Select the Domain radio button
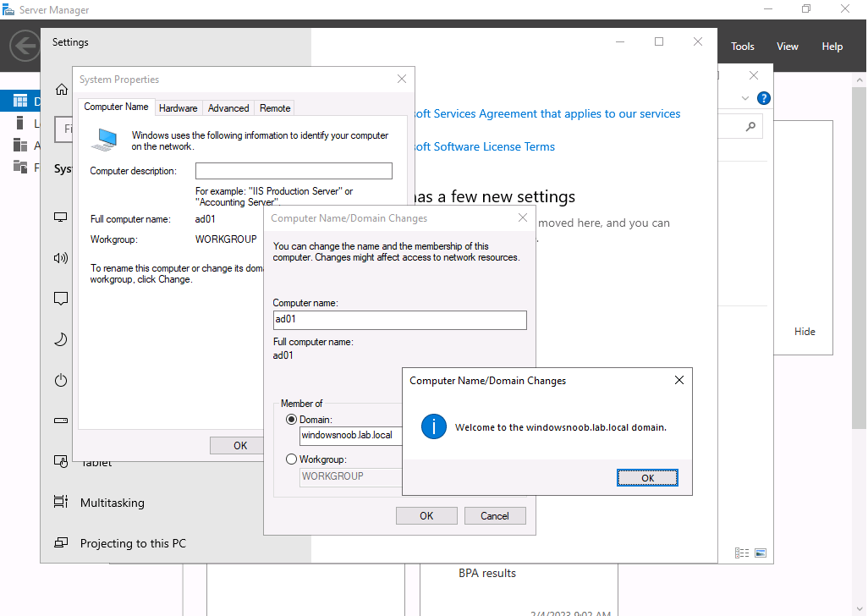868x616 pixels. tap(291, 420)
